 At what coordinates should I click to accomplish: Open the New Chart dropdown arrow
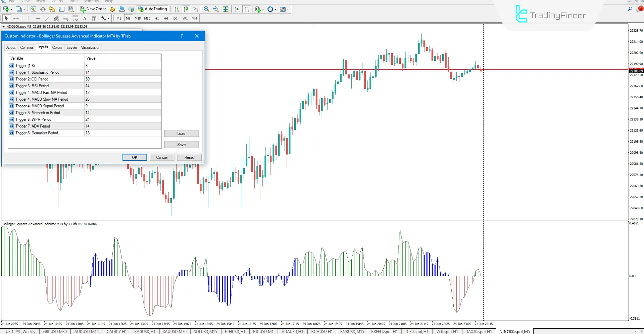[263, 9]
